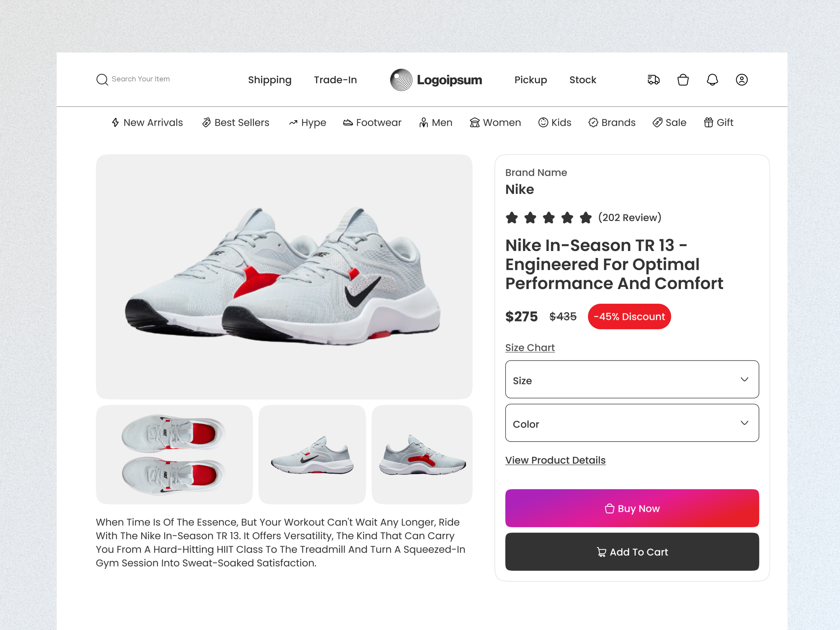Open the Shipping nav item
The height and width of the screenshot is (630, 840).
[x=270, y=80]
